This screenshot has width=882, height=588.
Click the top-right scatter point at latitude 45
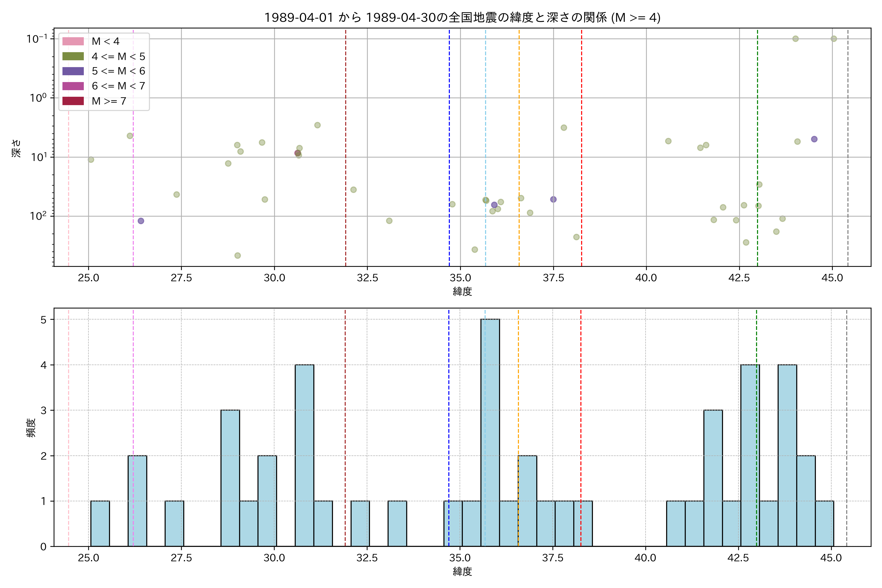pyautogui.click(x=834, y=39)
